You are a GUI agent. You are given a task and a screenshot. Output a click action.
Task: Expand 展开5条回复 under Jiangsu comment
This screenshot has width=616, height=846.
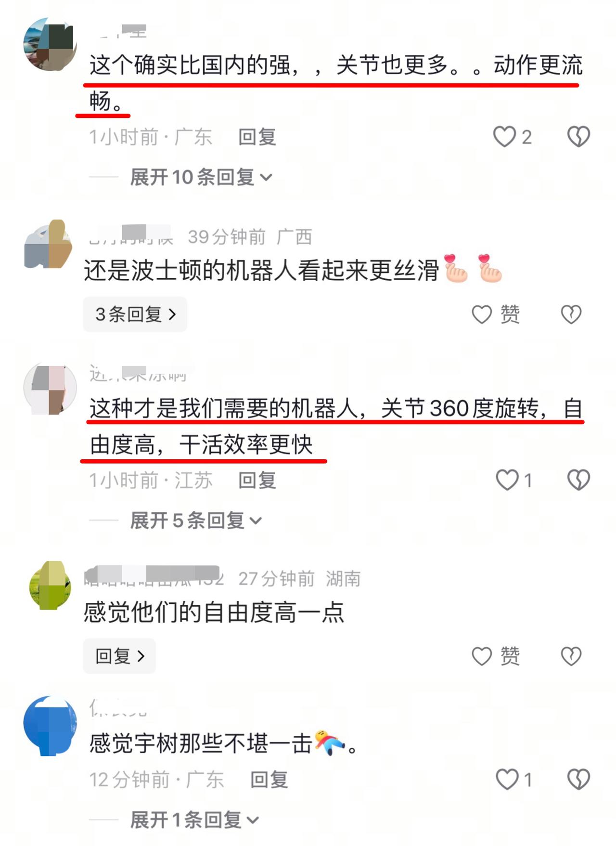point(196,521)
